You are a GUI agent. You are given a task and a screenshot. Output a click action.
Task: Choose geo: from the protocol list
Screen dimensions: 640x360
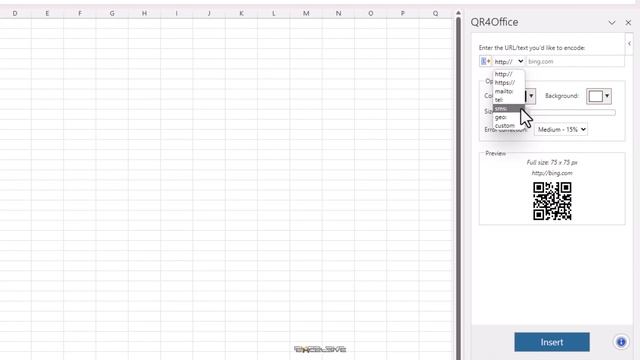click(x=509, y=117)
